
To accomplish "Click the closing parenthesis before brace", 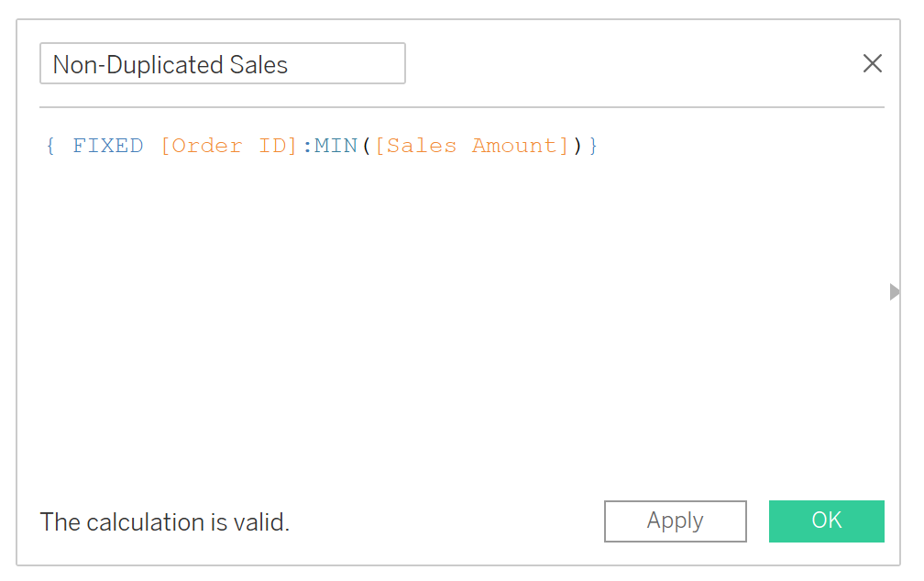I will [577, 146].
